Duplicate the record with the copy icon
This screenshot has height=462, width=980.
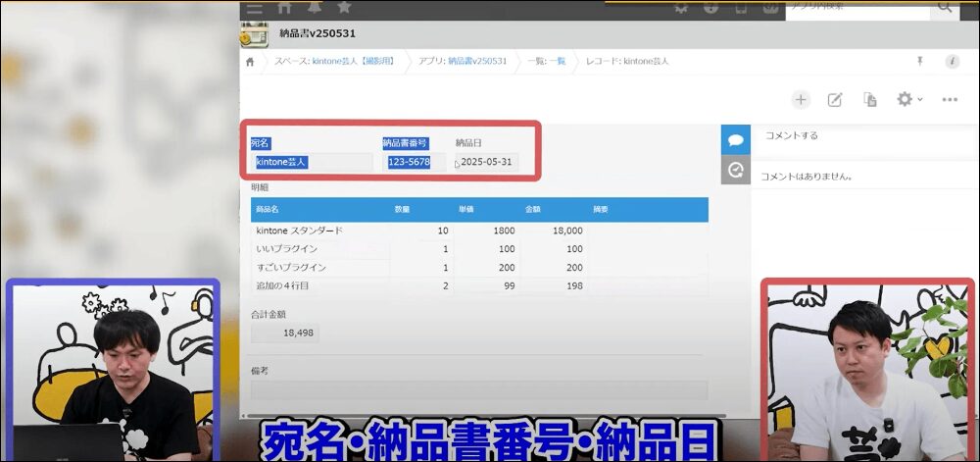(x=869, y=99)
